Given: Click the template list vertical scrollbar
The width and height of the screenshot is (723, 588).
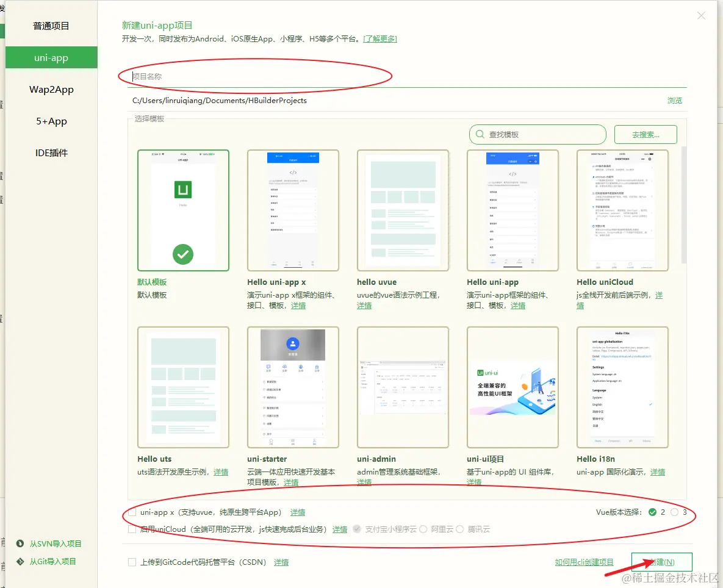Looking at the screenshot, I should pos(684,205).
